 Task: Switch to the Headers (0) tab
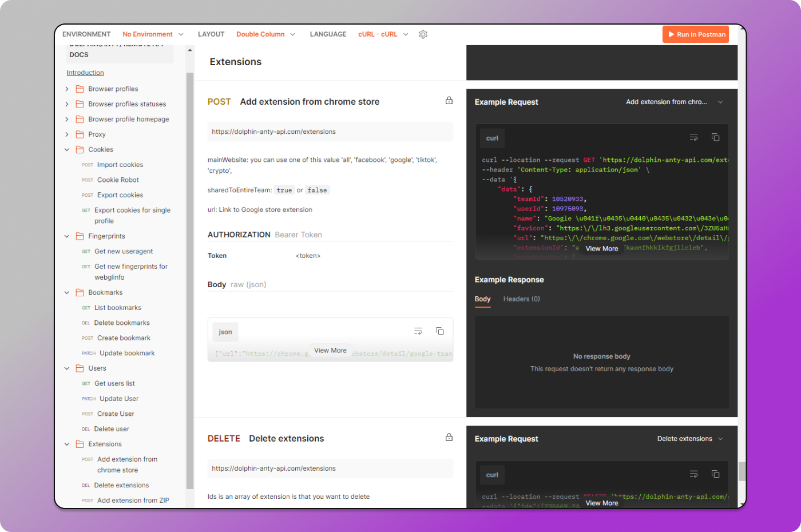point(521,299)
